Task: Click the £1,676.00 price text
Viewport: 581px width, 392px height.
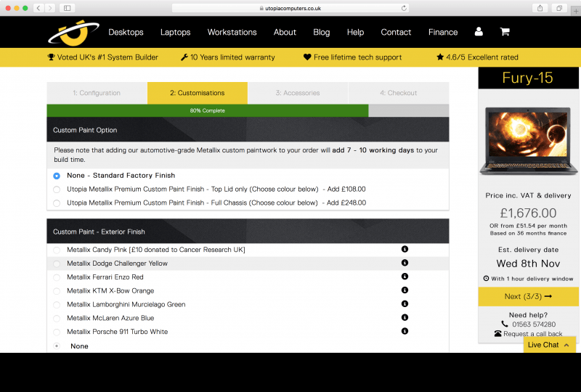Action: [528, 213]
